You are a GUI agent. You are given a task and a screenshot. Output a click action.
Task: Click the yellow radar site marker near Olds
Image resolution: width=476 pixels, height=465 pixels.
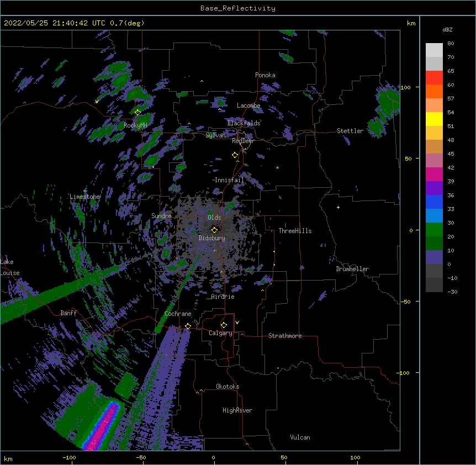click(214, 230)
